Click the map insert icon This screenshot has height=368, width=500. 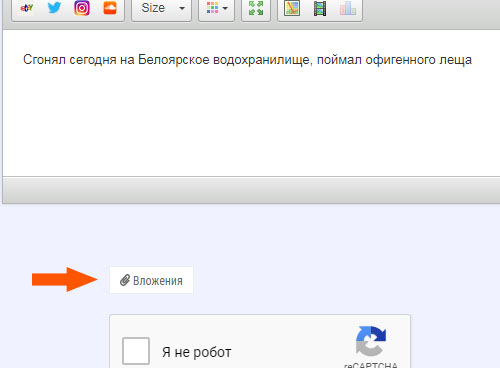pos(292,8)
